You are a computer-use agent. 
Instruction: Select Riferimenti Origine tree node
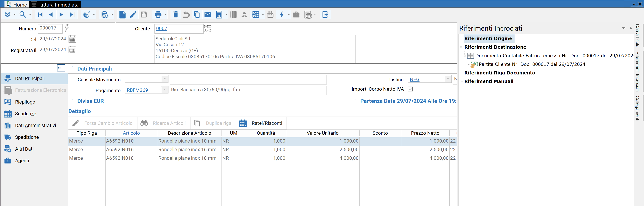[488, 38]
